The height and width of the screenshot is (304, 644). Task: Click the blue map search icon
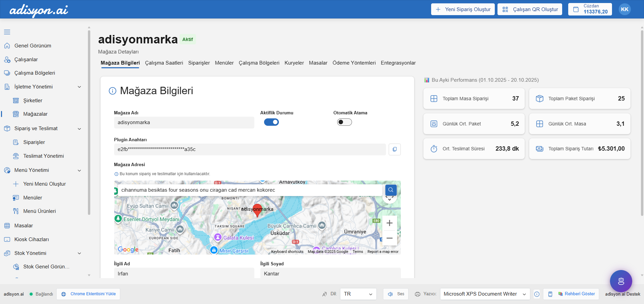391,190
